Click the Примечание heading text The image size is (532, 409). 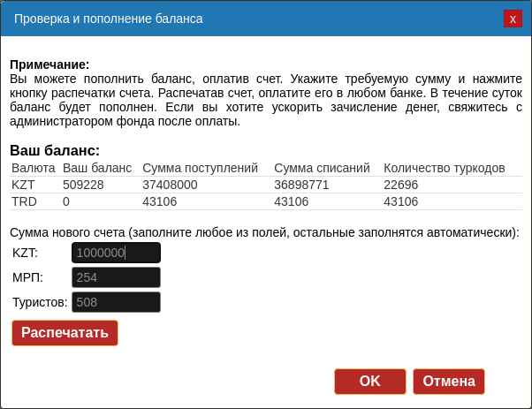(49, 64)
